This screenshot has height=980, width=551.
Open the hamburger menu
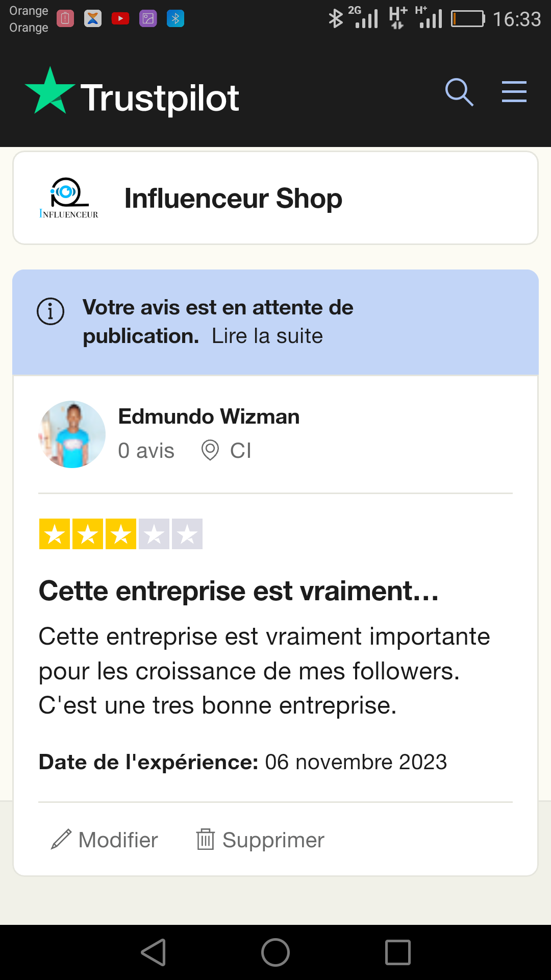pos(514,92)
